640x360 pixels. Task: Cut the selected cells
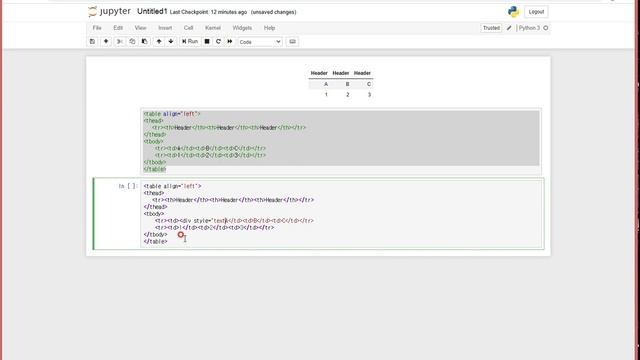pos(120,42)
